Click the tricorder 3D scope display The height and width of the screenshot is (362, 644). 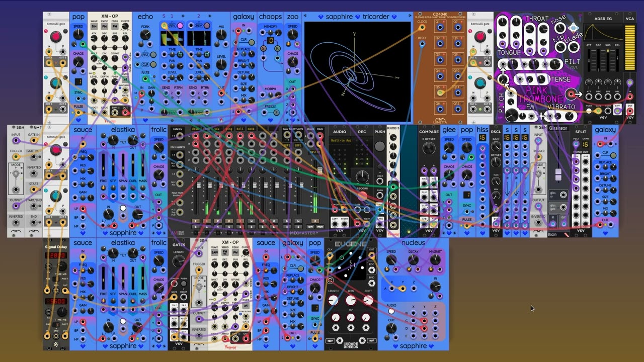click(358, 72)
